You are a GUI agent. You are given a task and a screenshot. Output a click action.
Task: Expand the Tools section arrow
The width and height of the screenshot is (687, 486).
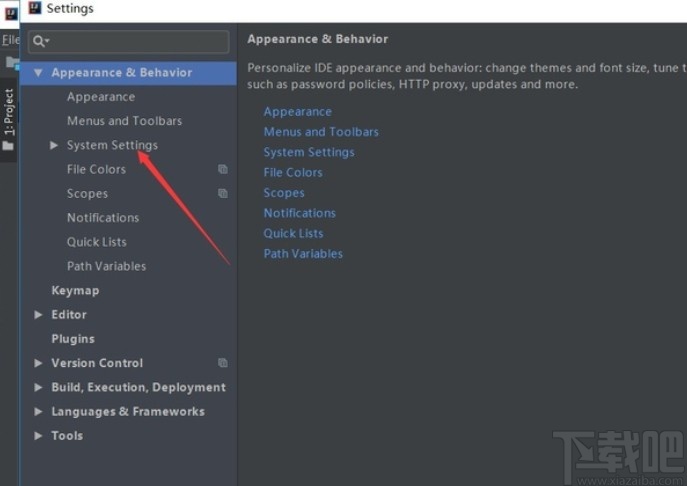[x=38, y=436]
